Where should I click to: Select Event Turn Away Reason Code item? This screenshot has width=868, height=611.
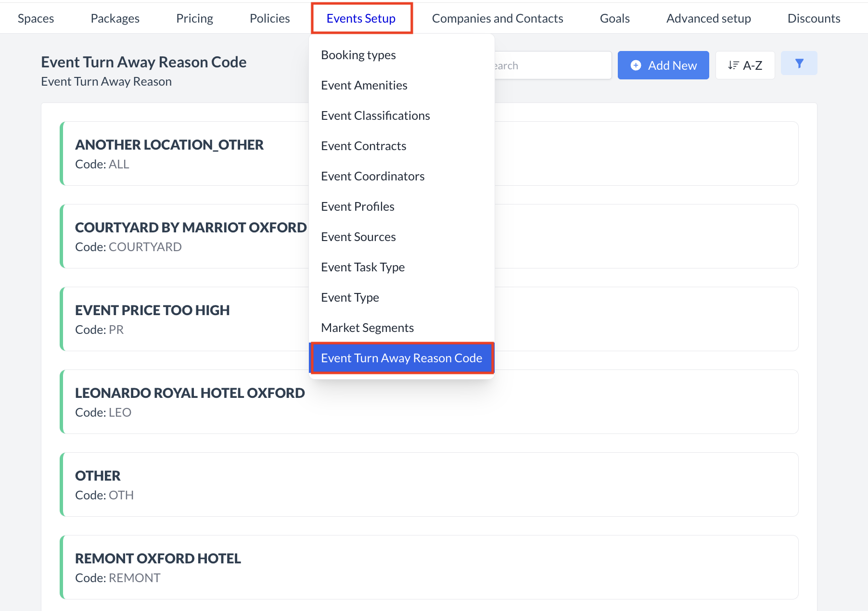point(401,358)
